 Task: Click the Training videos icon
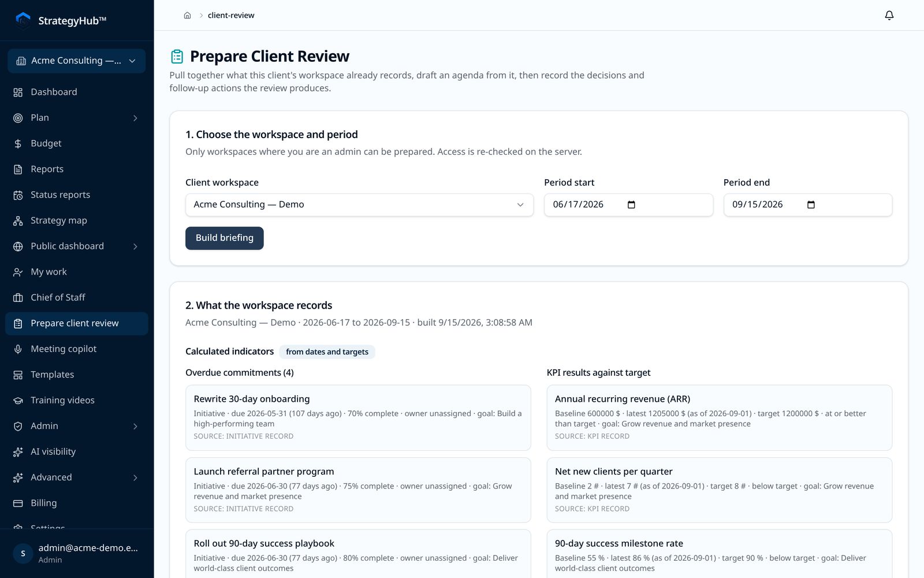18,400
